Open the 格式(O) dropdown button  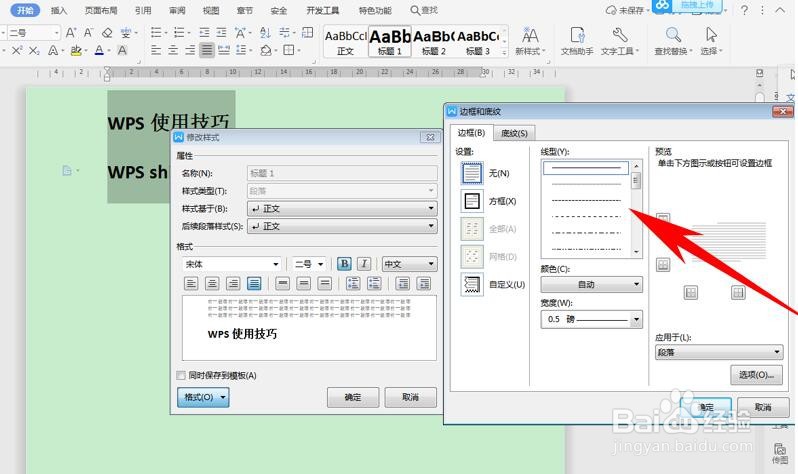(x=203, y=397)
